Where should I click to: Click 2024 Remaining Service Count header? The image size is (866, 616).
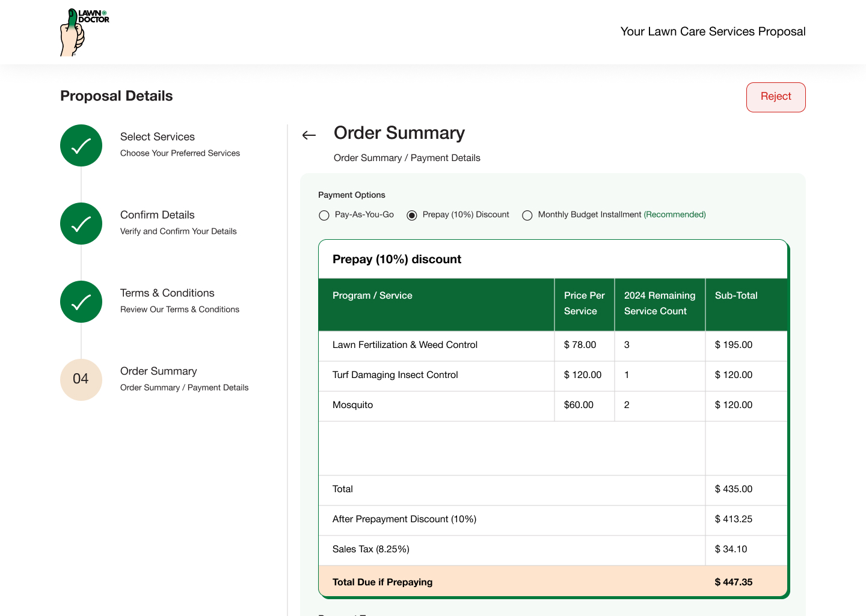pyautogui.click(x=660, y=303)
